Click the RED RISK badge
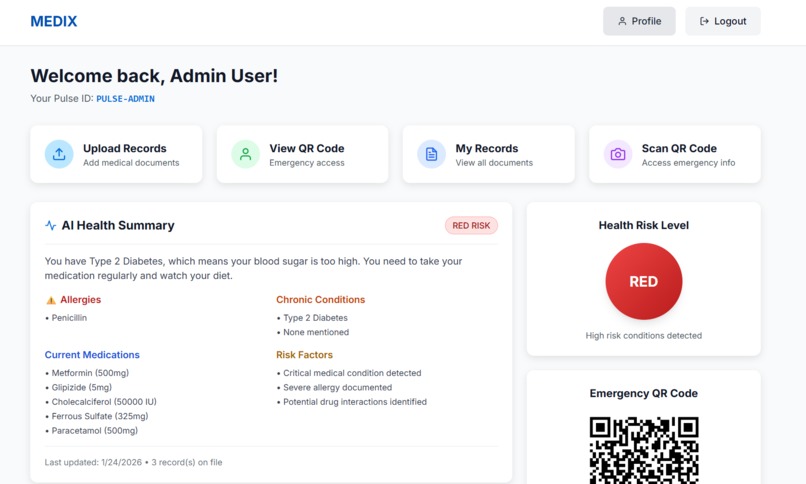The width and height of the screenshot is (806, 484). pos(471,226)
